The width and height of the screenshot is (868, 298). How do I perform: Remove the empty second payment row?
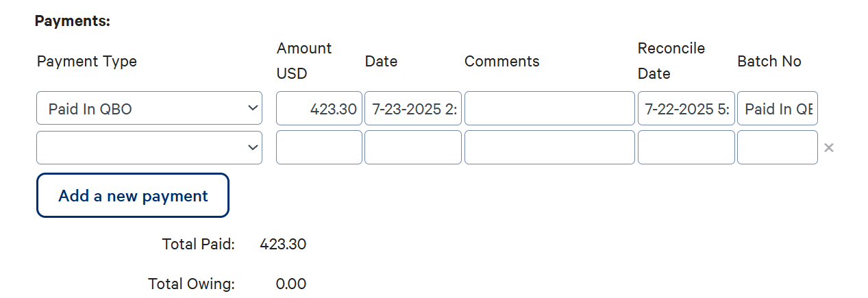[x=828, y=148]
